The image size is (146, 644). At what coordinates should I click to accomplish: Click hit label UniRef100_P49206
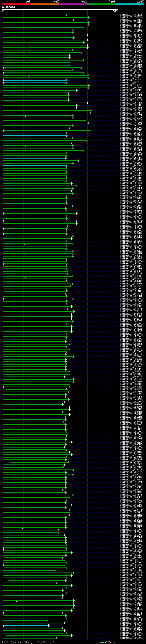pyautogui.click(x=131, y=123)
